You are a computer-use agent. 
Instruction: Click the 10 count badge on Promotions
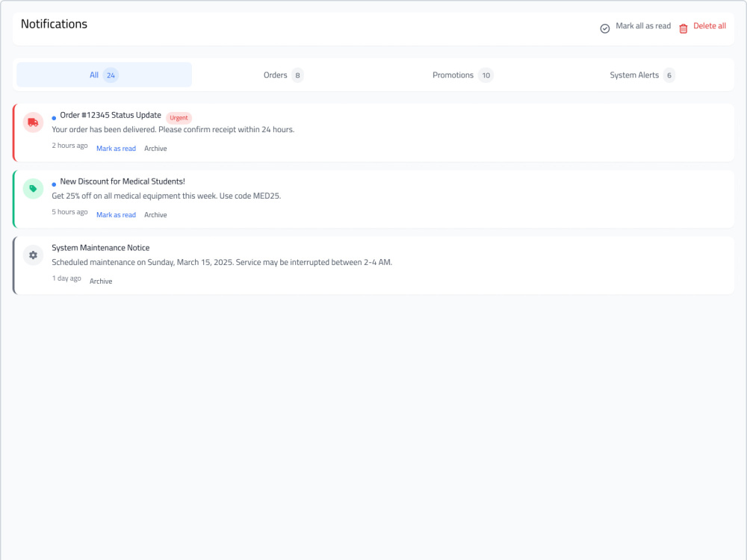[x=486, y=75]
